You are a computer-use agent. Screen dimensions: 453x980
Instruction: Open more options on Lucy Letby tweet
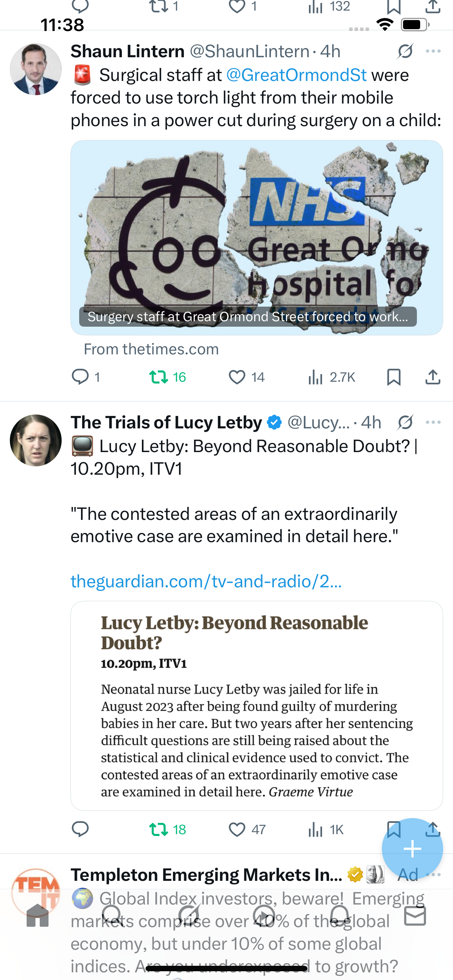click(433, 422)
